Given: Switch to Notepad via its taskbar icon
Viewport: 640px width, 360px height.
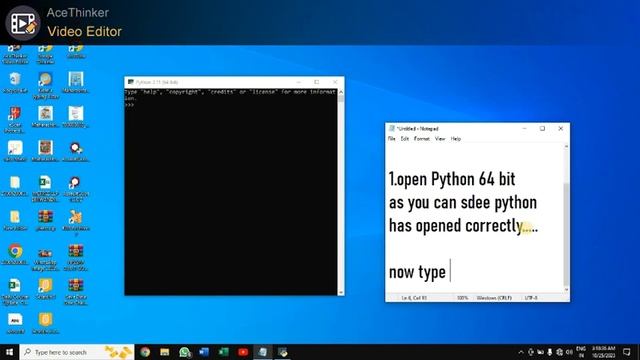Looking at the screenshot, I should pyautogui.click(x=262, y=352).
